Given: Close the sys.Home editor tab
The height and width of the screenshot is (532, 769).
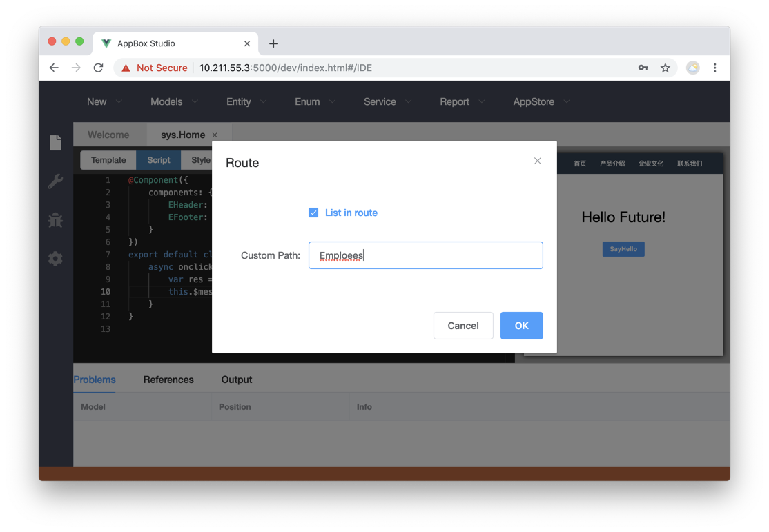Looking at the screenshot, I should click(x=215, y=135).
